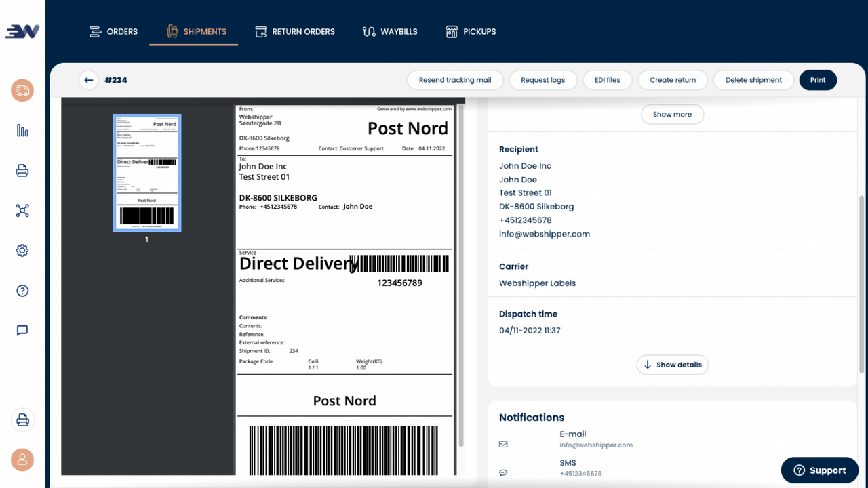Click the Create return button
Viewport: 868px width, 488px height.
pos(673,80)
